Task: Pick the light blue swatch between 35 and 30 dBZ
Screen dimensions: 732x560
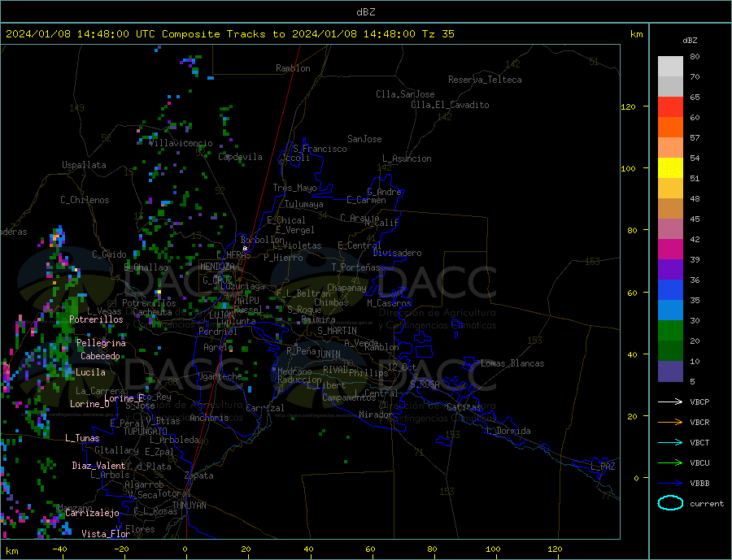Action: [x=670, y=310]
